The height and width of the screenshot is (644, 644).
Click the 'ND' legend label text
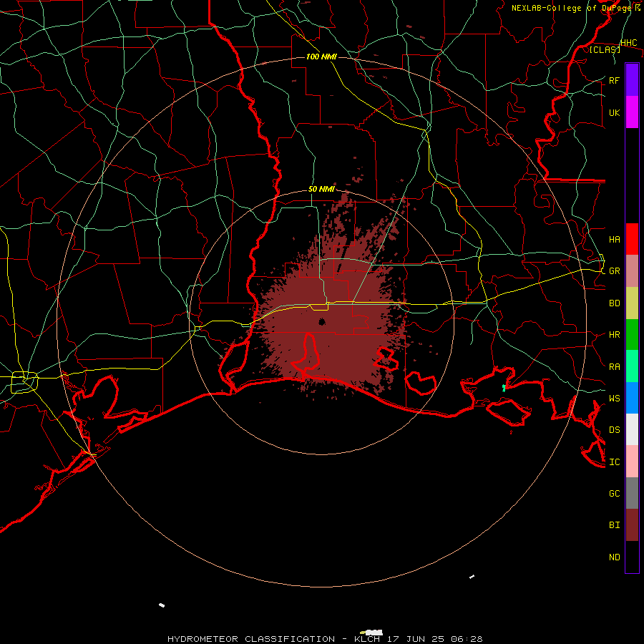click(x=614, y=557)
